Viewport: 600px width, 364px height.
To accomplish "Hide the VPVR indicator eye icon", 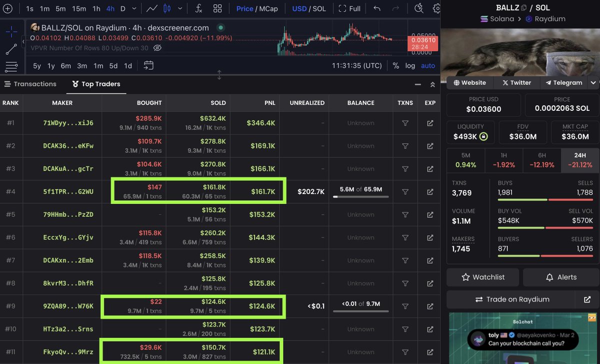I will click(x=157, y=48).
